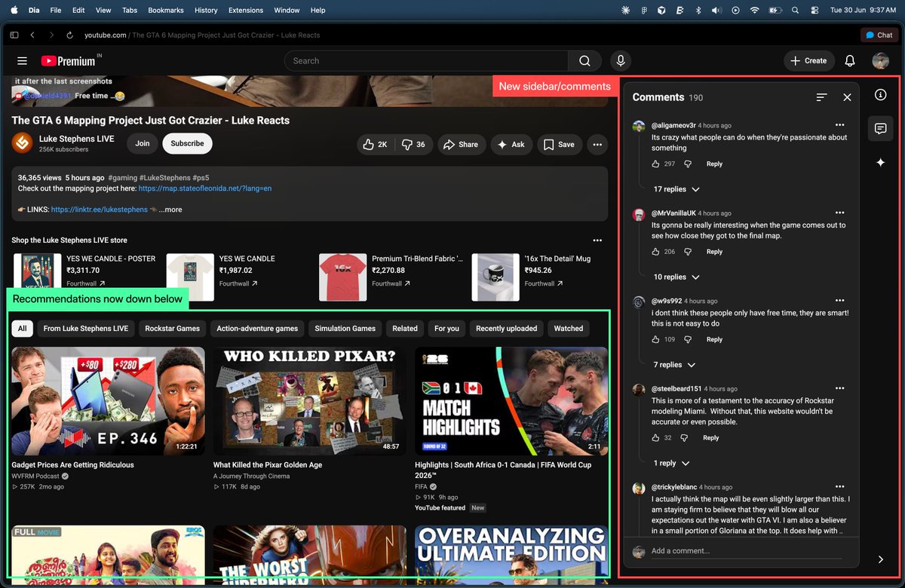Open more actions next to Save
Image resolution: width=905 pixels, height=588 pixels.
click(x=597, y=144)
